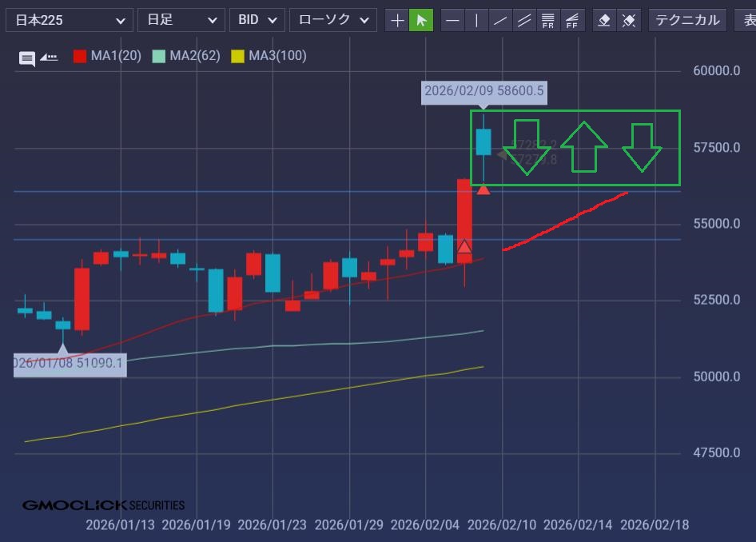Open the 日足 timeframe dropdown

click(181, 20)
